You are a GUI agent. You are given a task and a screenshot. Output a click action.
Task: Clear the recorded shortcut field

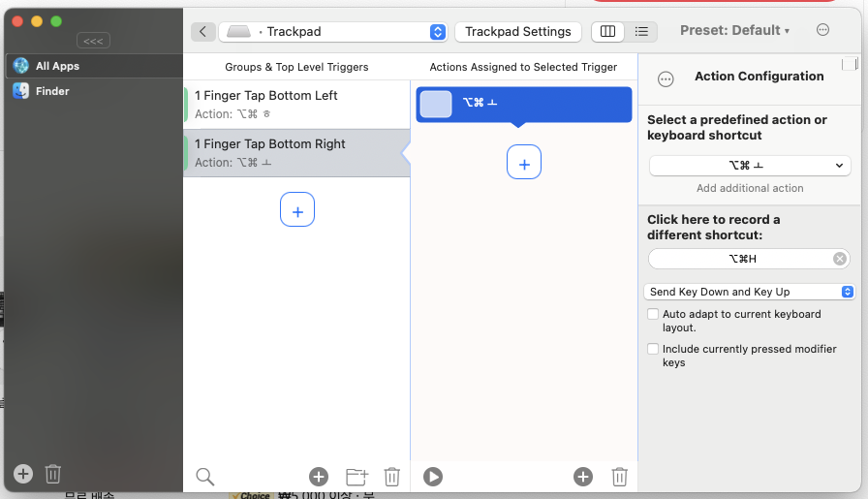[x=840, y=259]
